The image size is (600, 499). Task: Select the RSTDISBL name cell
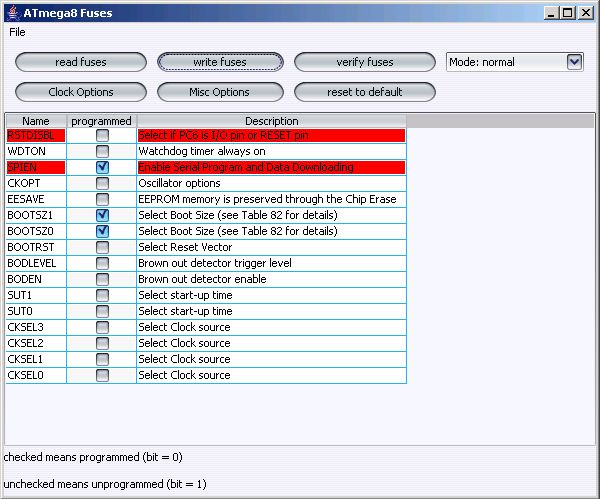[x=36, y=135]
